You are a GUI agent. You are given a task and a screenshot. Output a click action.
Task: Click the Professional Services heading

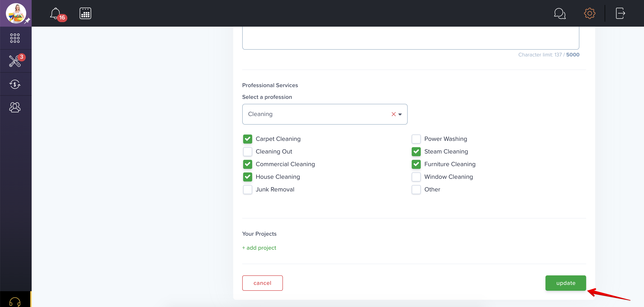[x=270, y=85]
